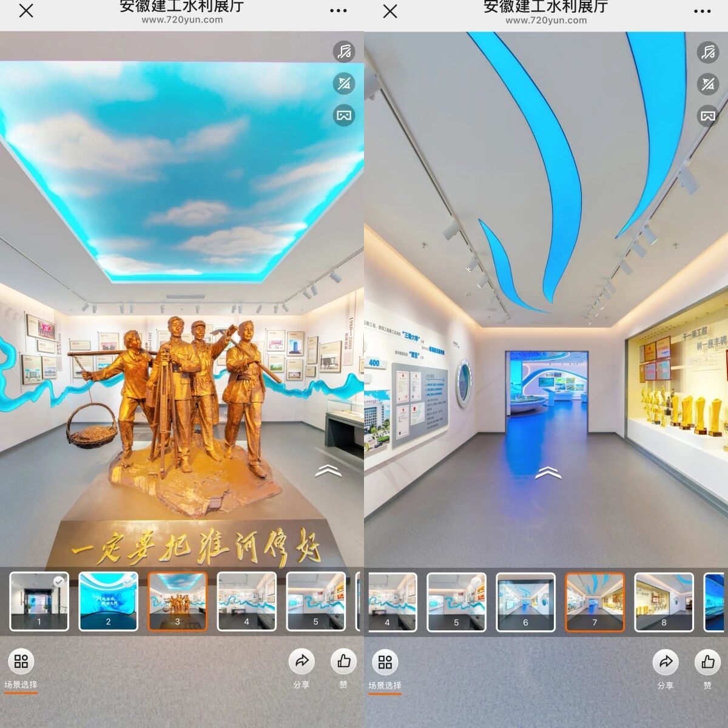Tap thumbs-up like icon in right panel

coord(707,662)
